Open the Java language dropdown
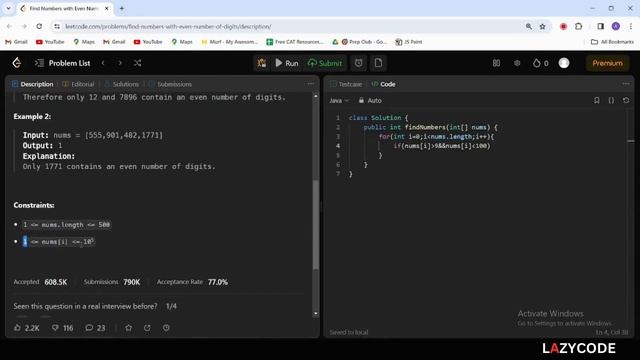The width and height of the screenshot is (640, 360). (x=339, y=100)
